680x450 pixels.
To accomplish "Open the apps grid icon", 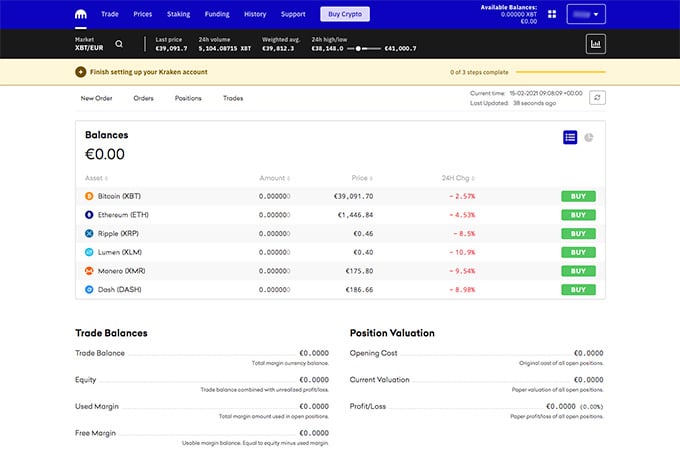I will click(552, 14).
